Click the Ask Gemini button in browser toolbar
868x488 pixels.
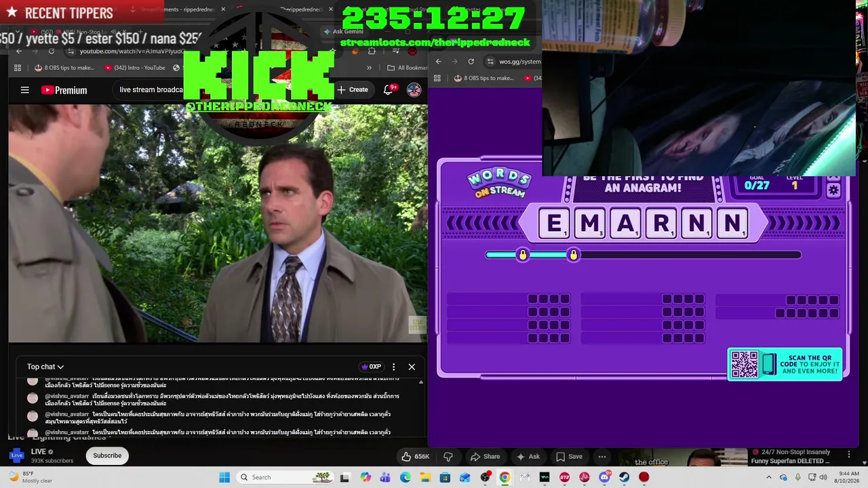pyautogui.click(x=343, y=31)
